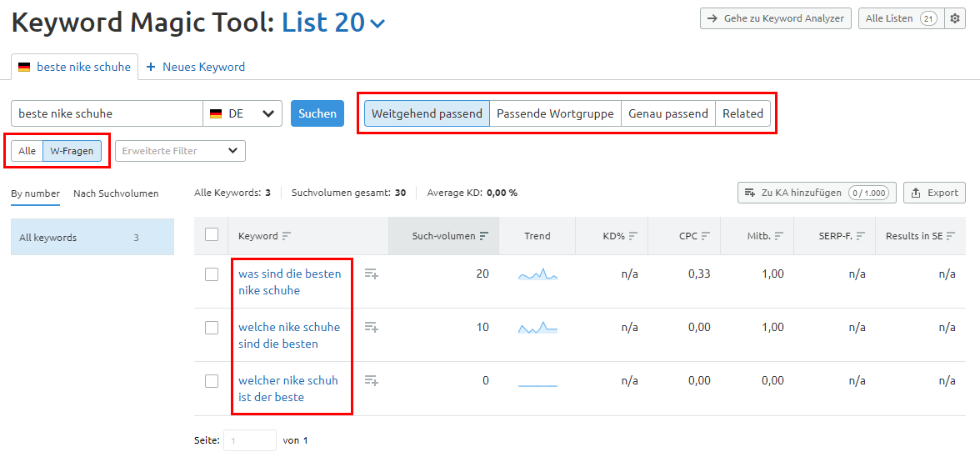Click German flag on 'beste nike schuhe' tab

click(24, 67)
